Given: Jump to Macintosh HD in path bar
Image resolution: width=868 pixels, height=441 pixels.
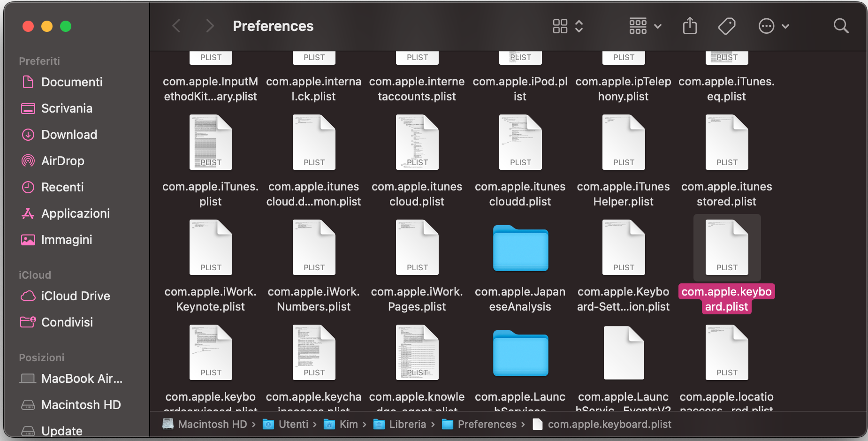Looking at the screenshot, I should 205,424.
